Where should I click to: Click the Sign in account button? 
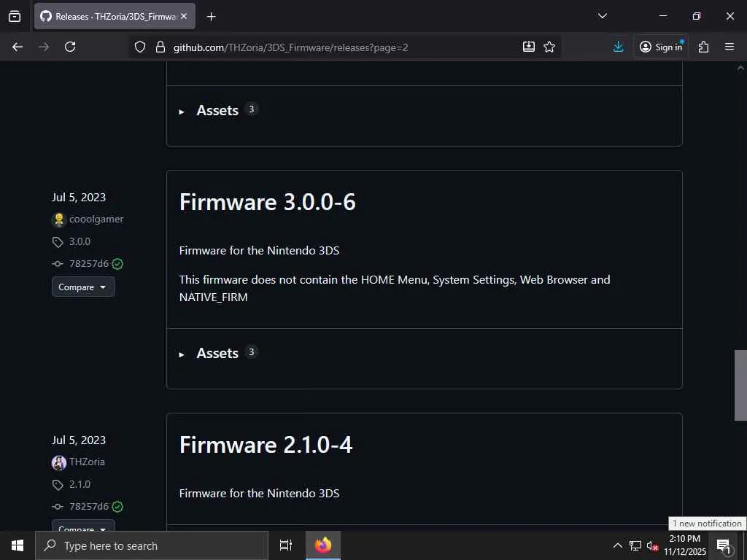click(661, 47)
